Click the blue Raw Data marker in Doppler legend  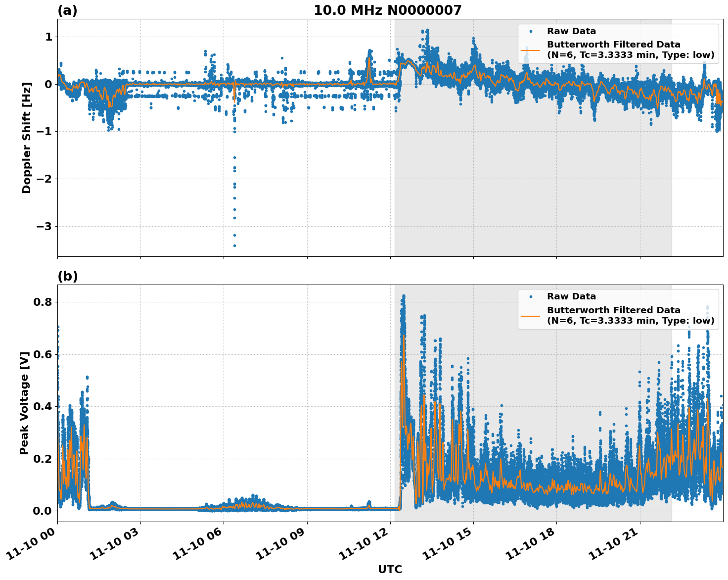(530, 31)
